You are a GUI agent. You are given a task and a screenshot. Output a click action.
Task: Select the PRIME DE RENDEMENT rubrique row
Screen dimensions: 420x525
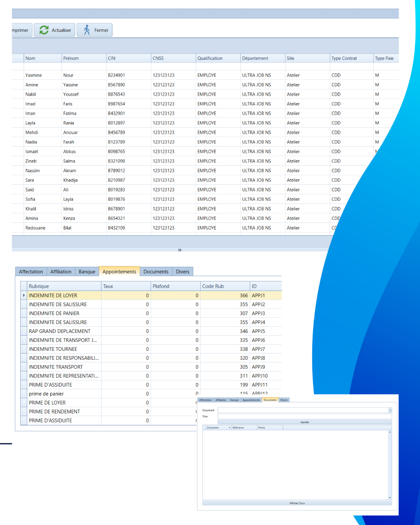pyautogui.click(x=54, y=411)
